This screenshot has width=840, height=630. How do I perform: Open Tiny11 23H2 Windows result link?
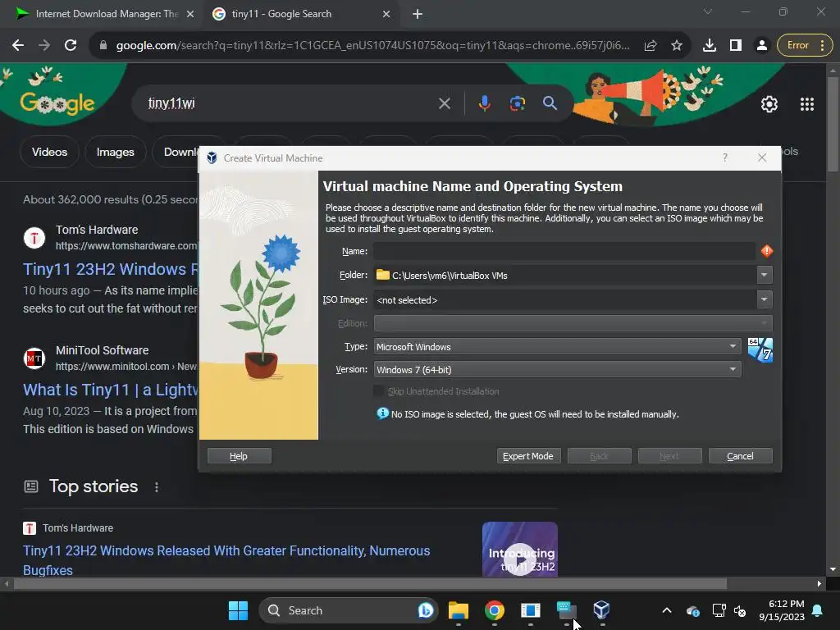[110, 269]
